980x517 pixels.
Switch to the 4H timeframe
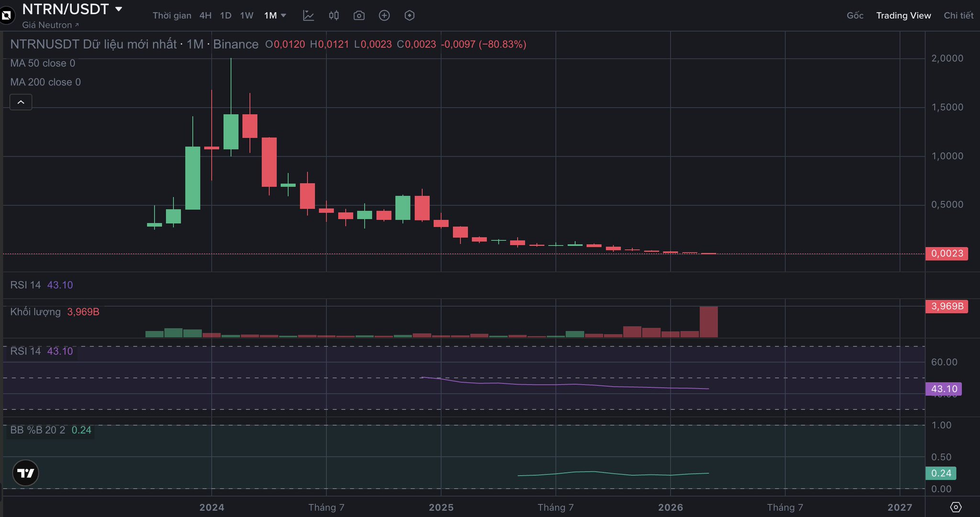[205, 16]
